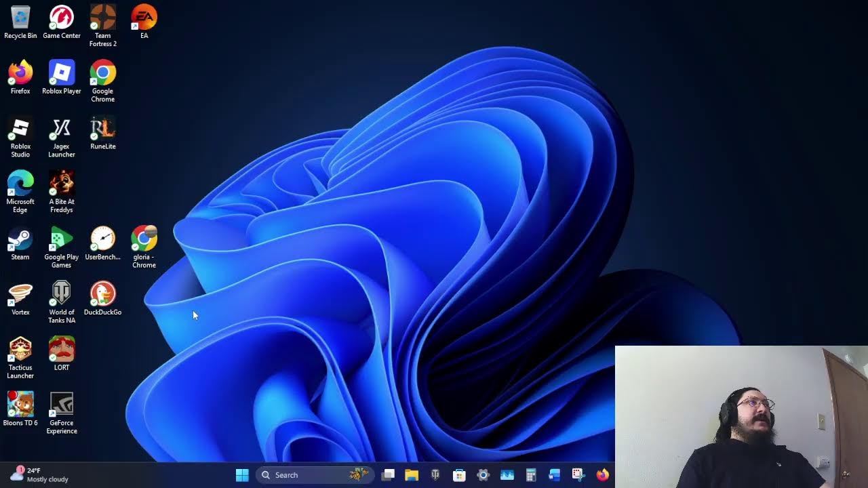The width and height of the screenshot is (868, 488).
Task: Open Task View from taskbar
Action: [x=388, y=475]
